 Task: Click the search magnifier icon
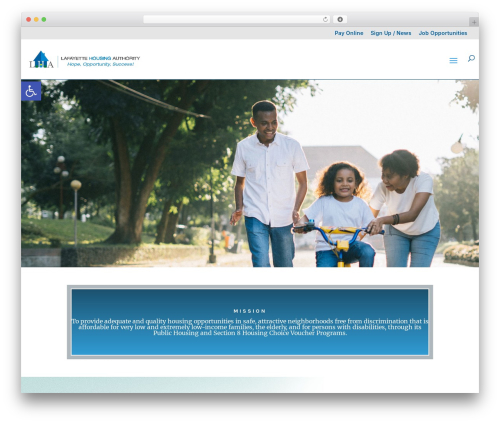[x=471, y=59]
